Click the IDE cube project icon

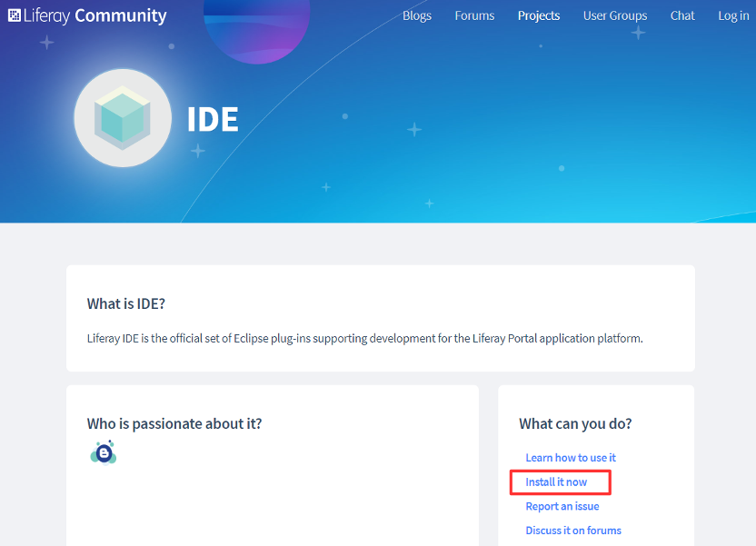tap(123, 118)
